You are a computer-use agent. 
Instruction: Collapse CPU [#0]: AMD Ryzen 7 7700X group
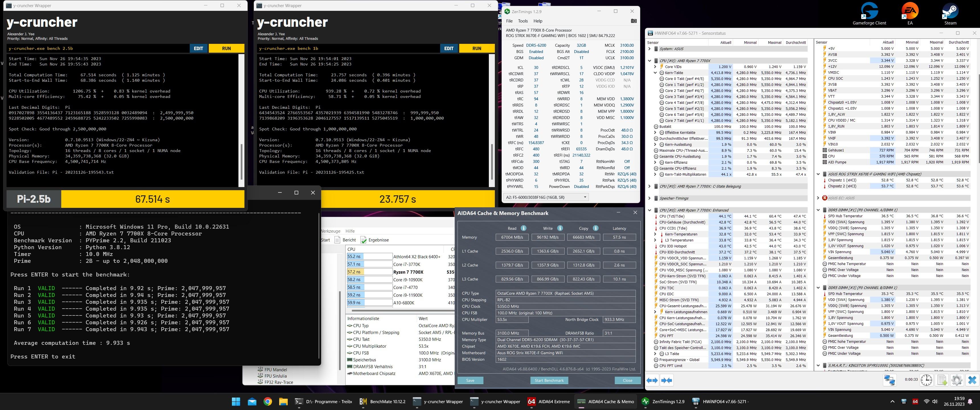[650, 61]
